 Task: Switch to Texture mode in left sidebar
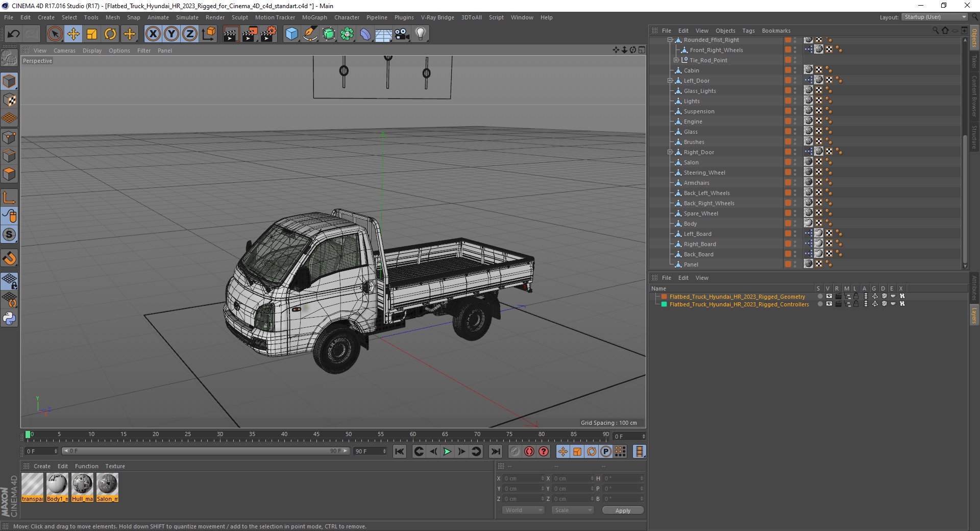(10, 100)
